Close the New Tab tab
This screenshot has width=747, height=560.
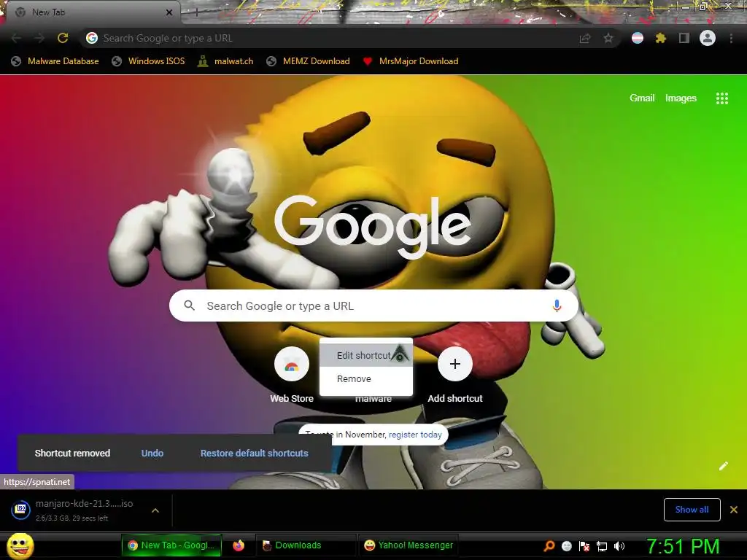pos(169,12)
